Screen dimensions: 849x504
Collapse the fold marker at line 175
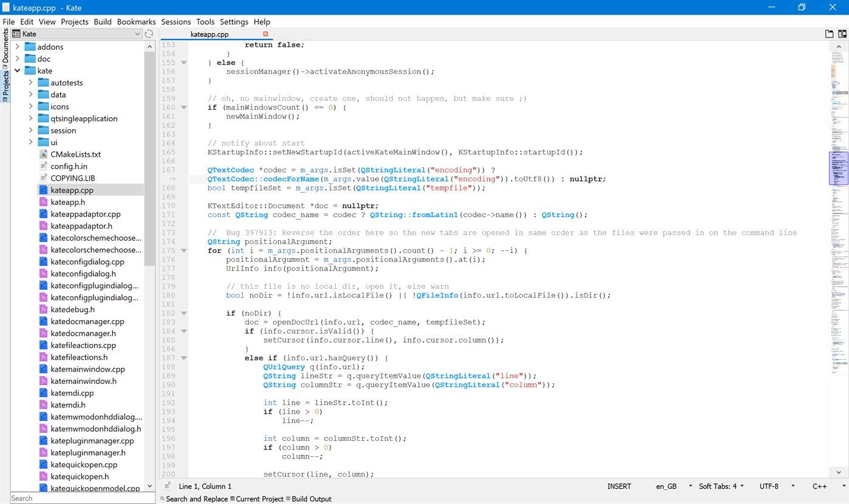coord(184,250)
